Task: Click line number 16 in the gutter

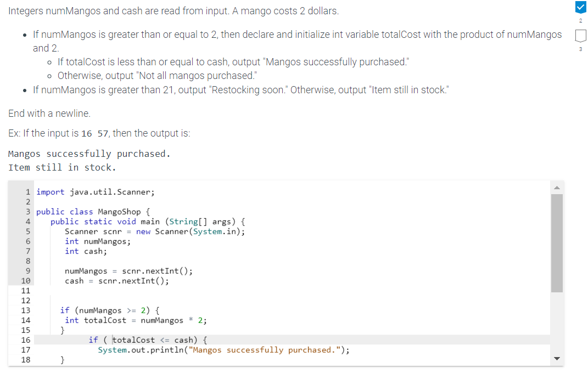Action: (25, 340)
